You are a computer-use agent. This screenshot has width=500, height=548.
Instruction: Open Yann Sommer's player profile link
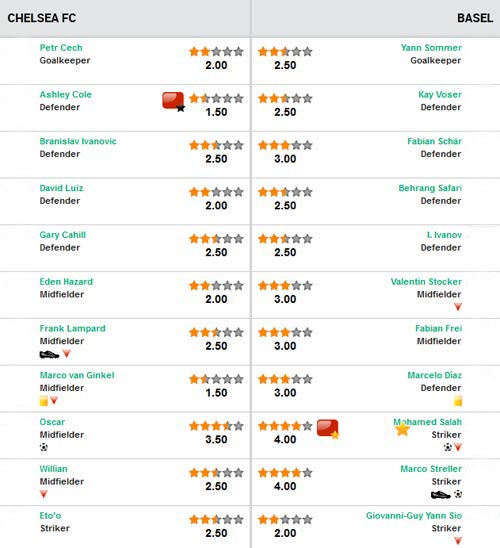(431, 48)
